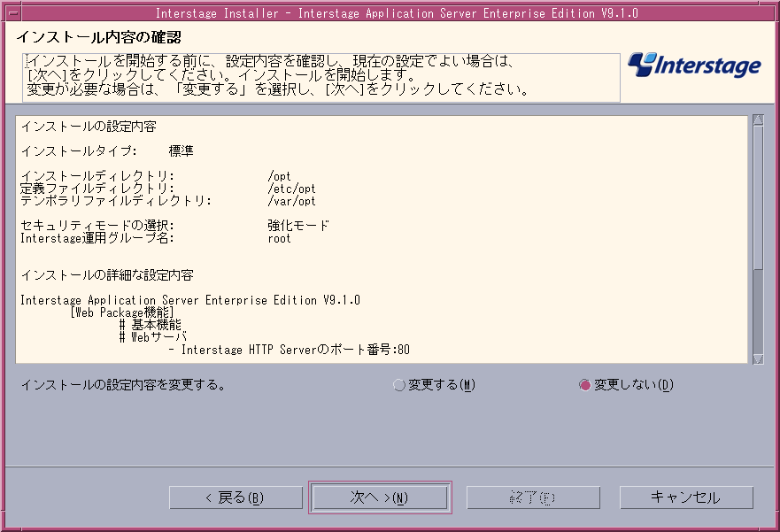Click the Interstage Installer window title bar text
This screenshot has width=780, height=532.
(x=397, y=13)
